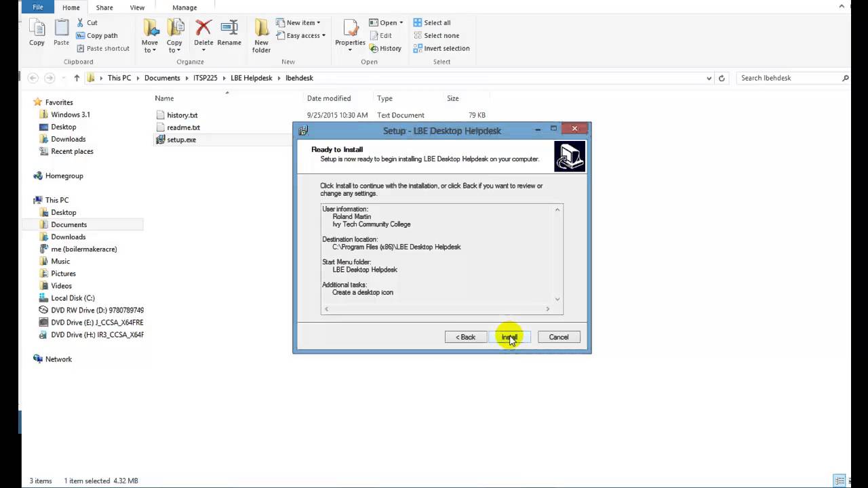868x488 pixels.
Task: Switch to the Details view icon in status bar
Action: coord(840,481)
